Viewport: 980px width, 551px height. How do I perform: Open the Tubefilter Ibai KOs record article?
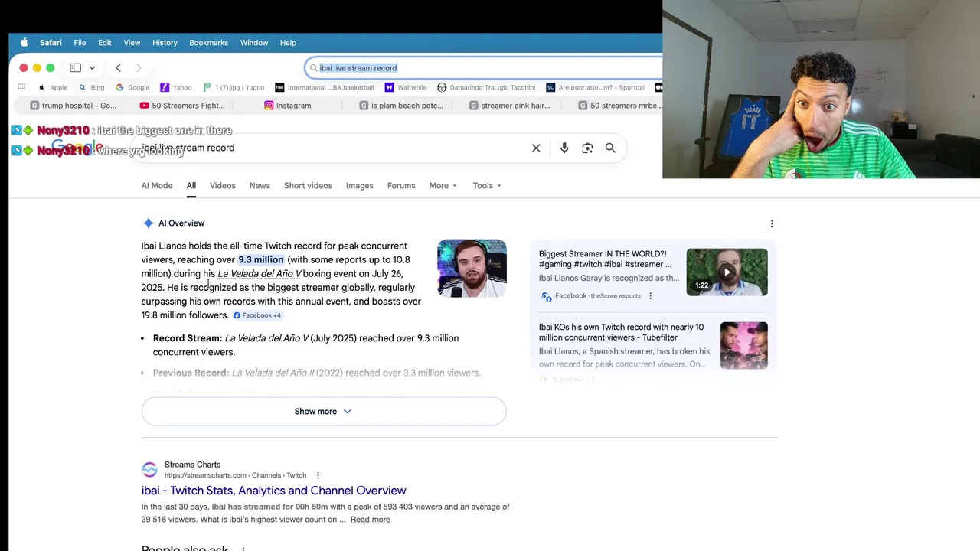621,332
